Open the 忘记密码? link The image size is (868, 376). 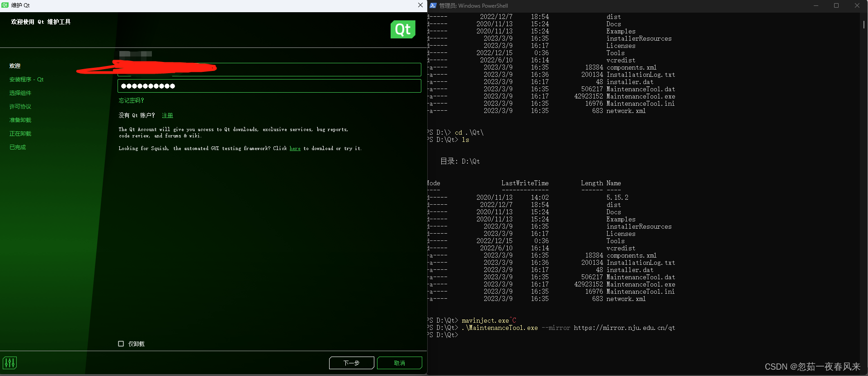131,100
